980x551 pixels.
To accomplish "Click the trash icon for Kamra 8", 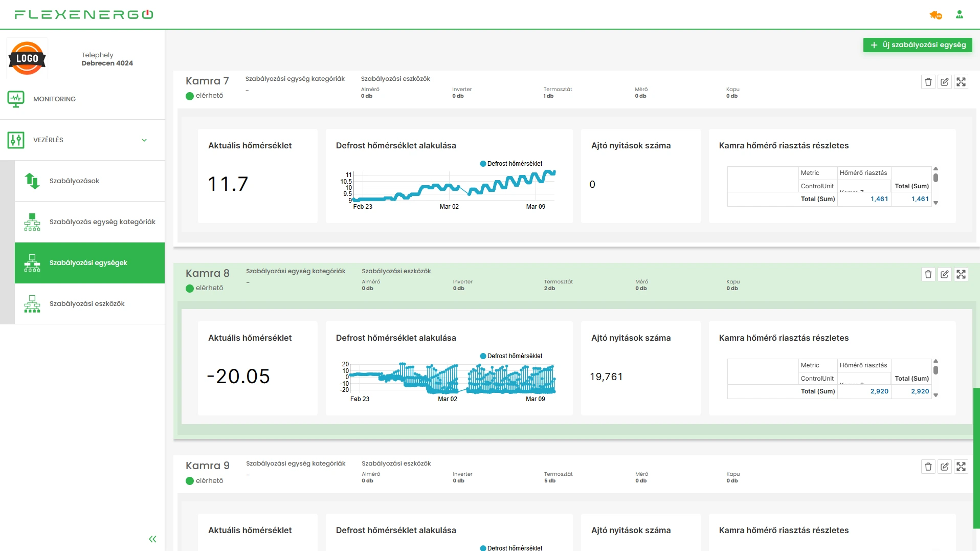I will click(x=928, y=274).
